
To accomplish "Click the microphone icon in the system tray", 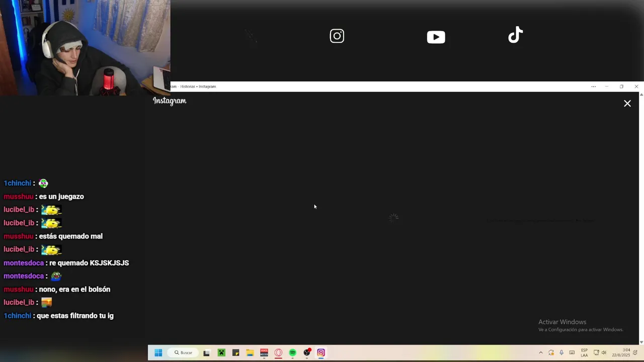I will [561, 353].
